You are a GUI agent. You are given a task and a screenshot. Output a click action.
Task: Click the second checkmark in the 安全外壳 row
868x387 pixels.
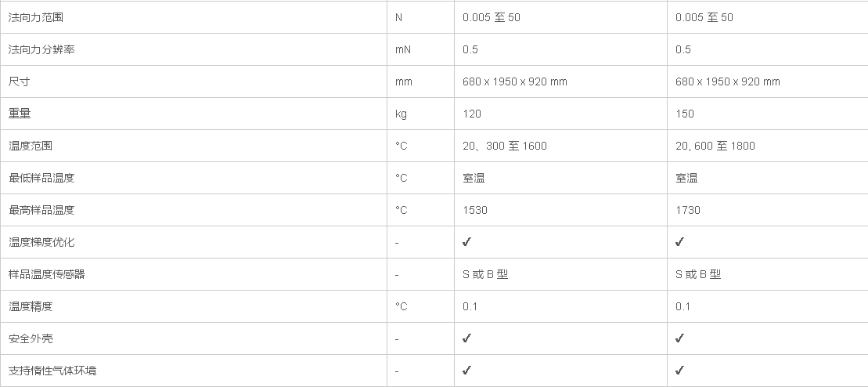(x=679, y=338)
